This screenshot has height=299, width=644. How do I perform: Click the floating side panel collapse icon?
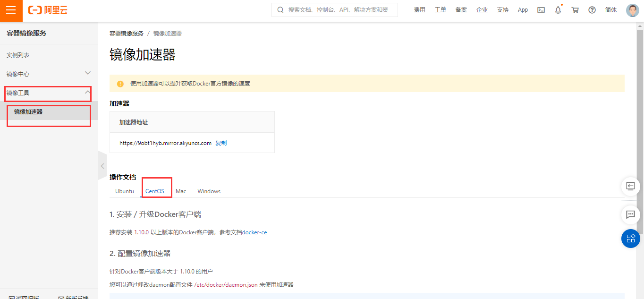click(x=630, y=186)
